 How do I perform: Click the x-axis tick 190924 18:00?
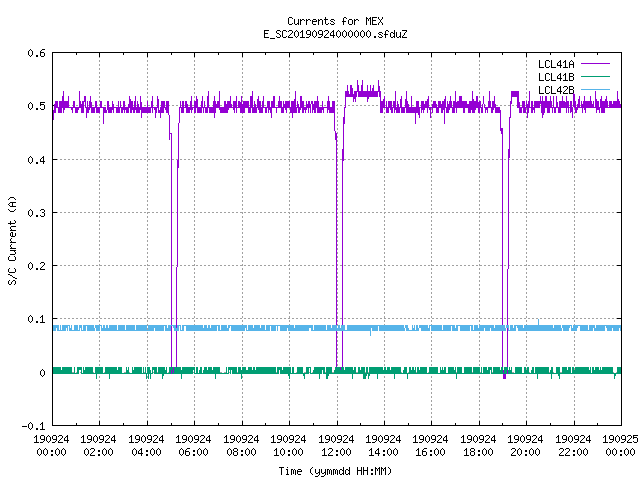click(x=478, y=446)
